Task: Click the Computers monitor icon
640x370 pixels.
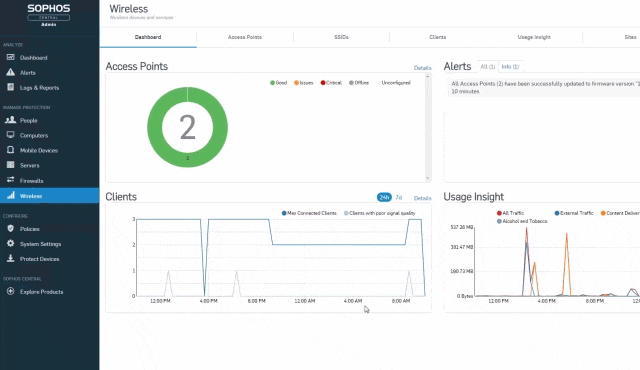Action: tap(11, 135)
